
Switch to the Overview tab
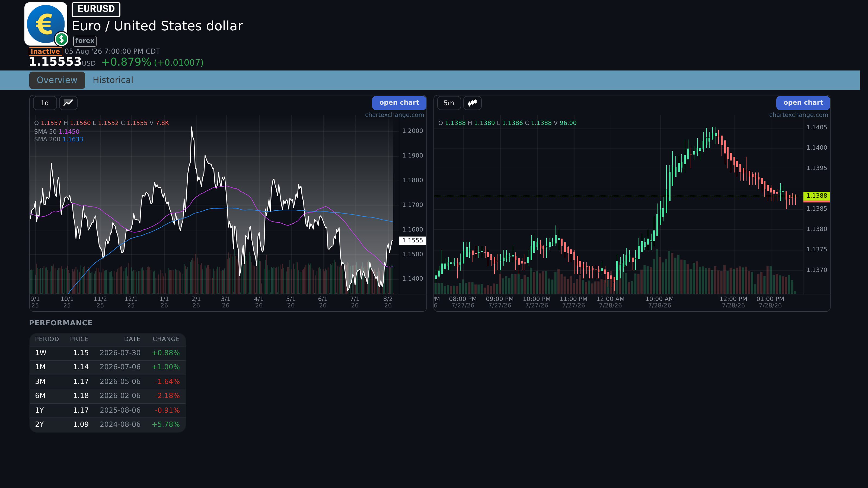click(57, 80)
